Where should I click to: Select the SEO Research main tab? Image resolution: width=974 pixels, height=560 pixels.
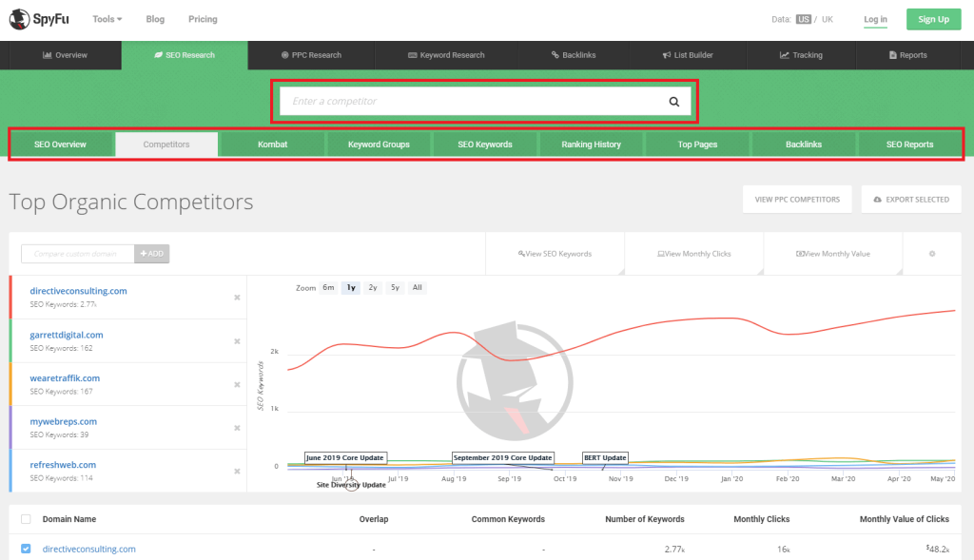point(185,55)
